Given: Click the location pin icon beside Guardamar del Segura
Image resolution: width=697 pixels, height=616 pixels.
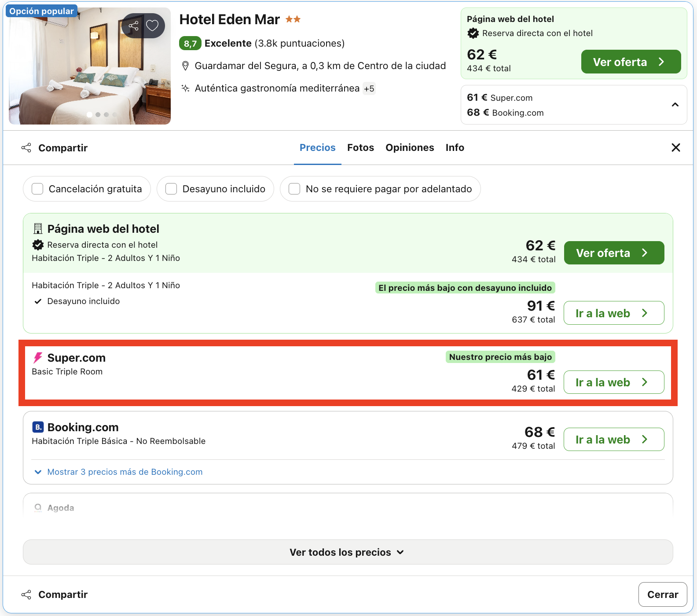Looking at the screenshot, I should (186, 66).
